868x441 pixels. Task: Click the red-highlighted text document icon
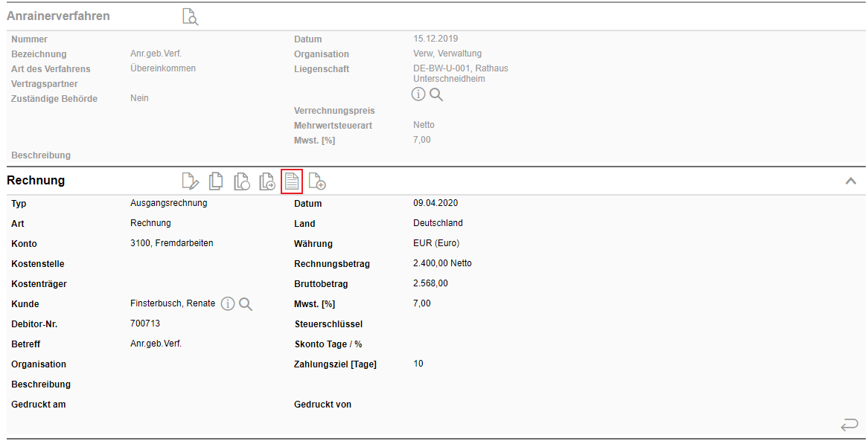(292, 181)
